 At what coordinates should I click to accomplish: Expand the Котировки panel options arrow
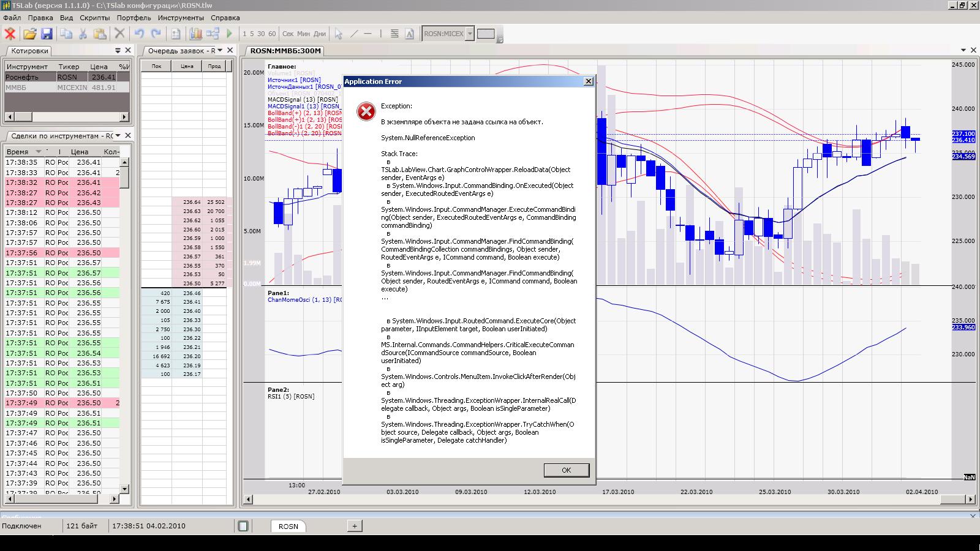pyautogui.click(x=118, y=51)
